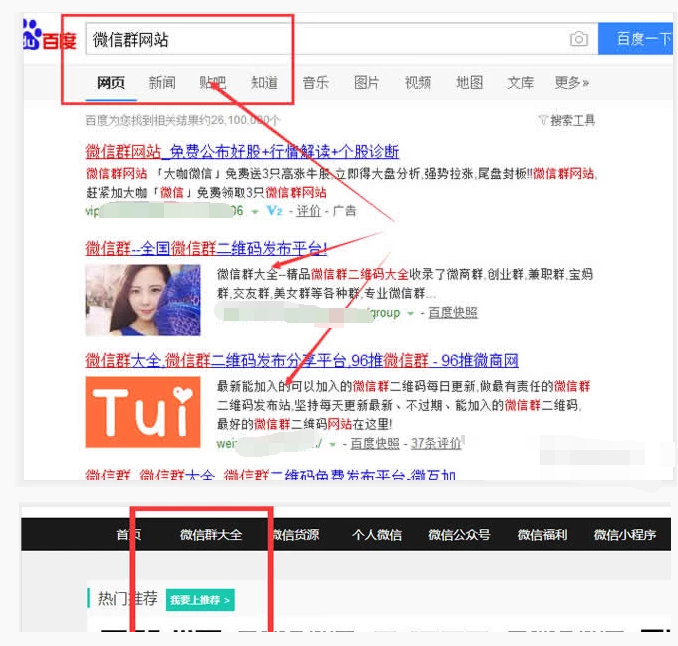The height and width of the screenshot is (646, 678).
Task: Open 微信货源 navigation item
Action: coord(296,535)
